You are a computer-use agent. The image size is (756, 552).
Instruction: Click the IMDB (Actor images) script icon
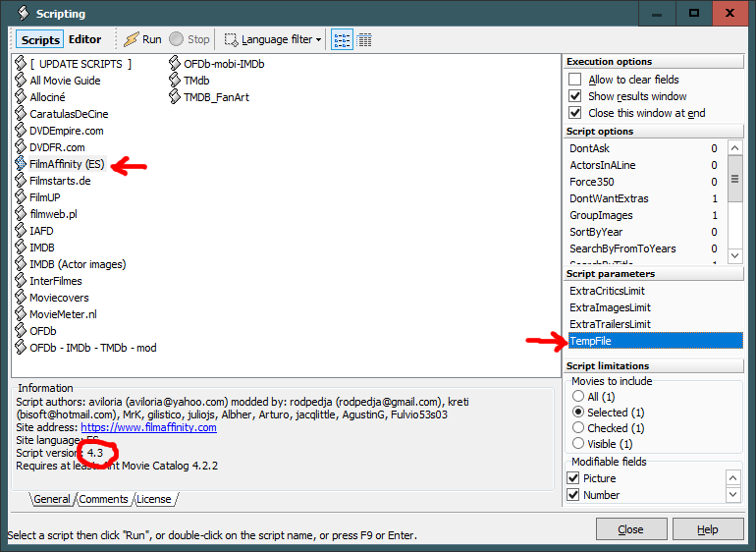click(21, 264)
